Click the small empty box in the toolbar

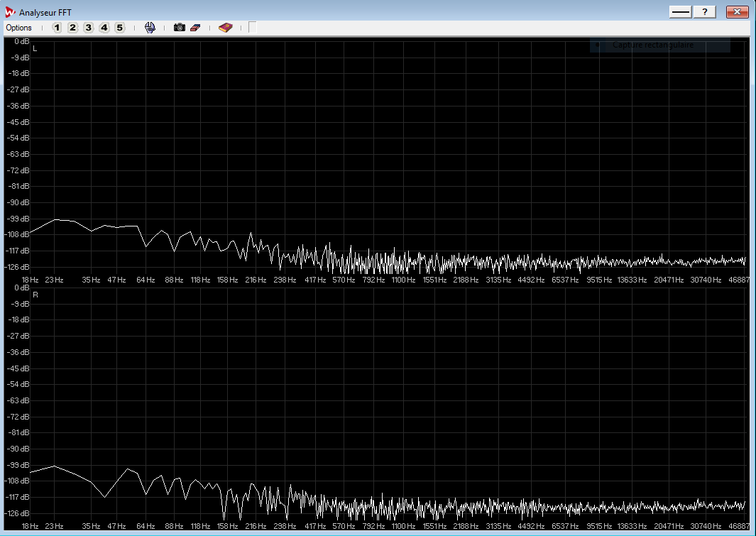click(x=252, y=28)
